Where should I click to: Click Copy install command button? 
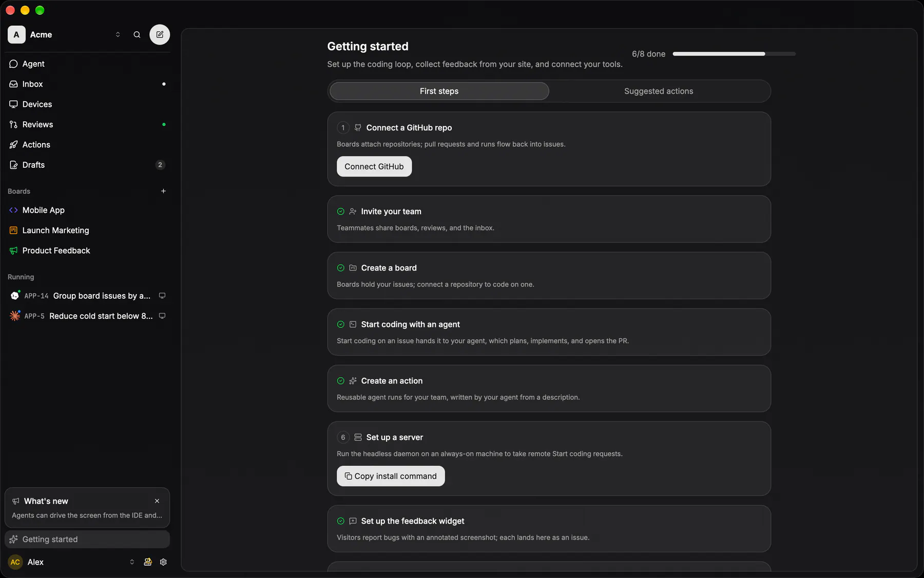point(391,476)
